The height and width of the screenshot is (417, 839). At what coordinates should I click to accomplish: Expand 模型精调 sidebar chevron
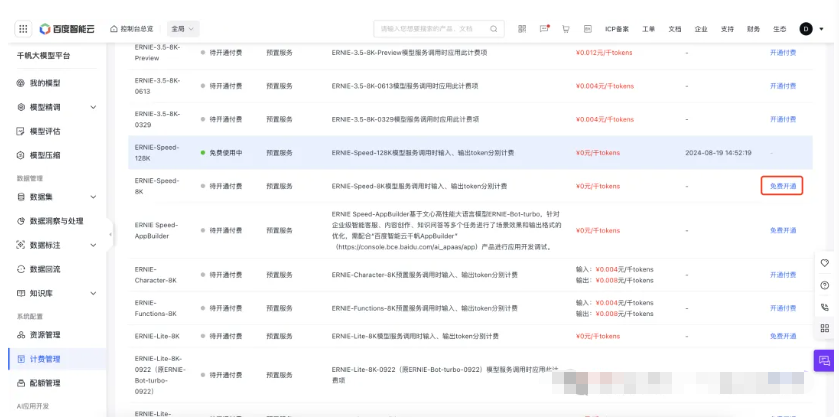click(93, 107)
